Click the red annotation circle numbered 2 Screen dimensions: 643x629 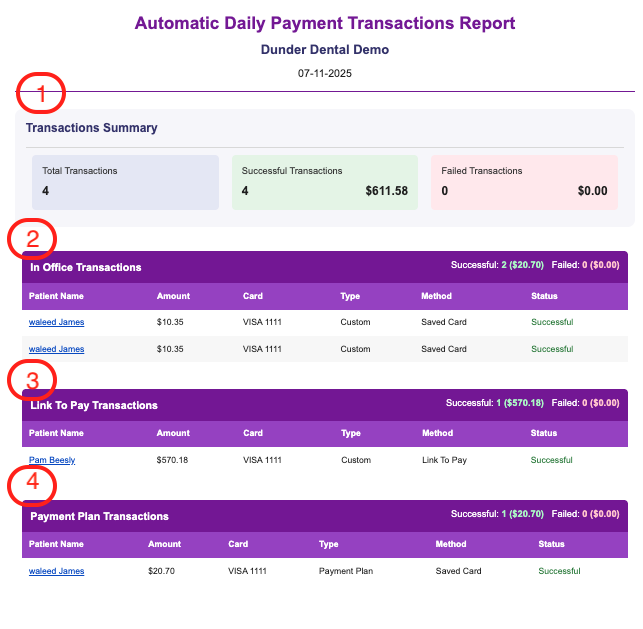point(32,239)
